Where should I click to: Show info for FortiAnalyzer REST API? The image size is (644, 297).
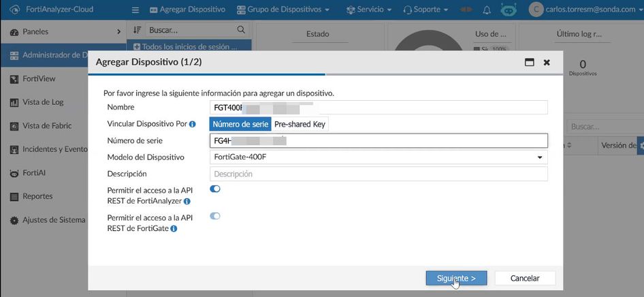tap(187, 201)
